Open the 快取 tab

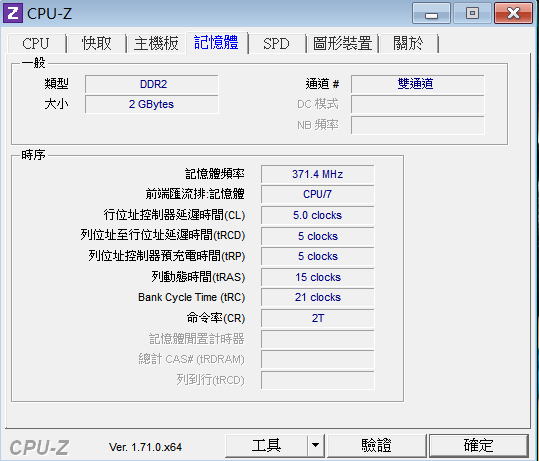(97, 44)
